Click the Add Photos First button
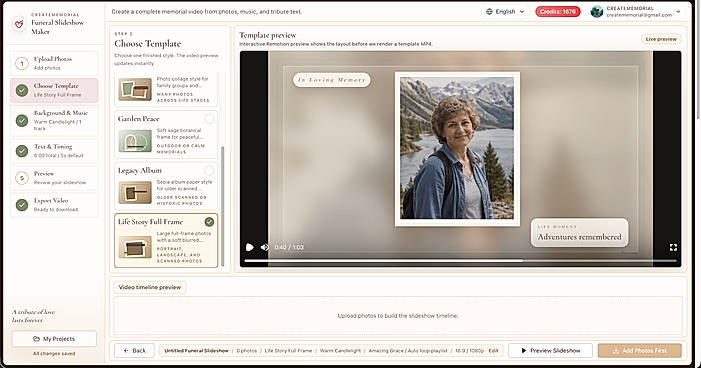 point(640,351)
